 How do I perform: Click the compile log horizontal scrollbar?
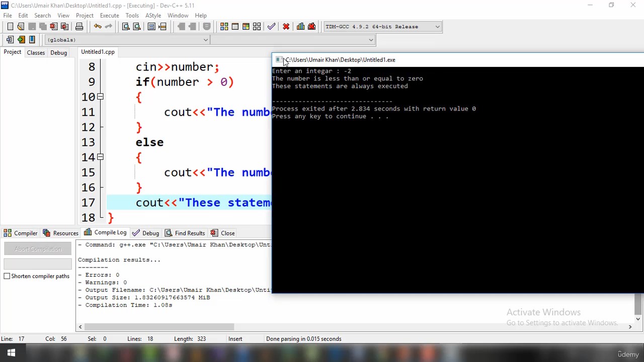[158, 327]
